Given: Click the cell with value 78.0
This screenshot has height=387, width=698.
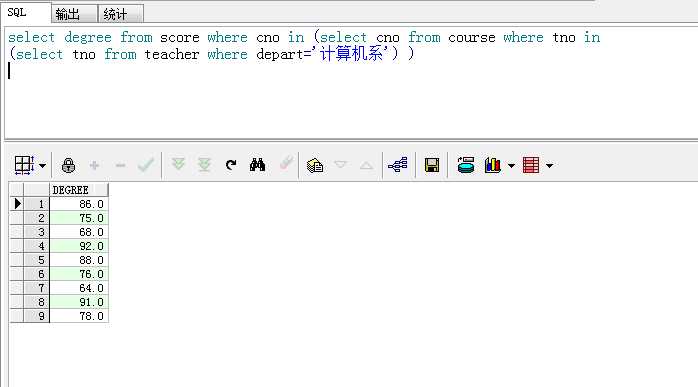Looking at the screenshot, I should point(79,316).
